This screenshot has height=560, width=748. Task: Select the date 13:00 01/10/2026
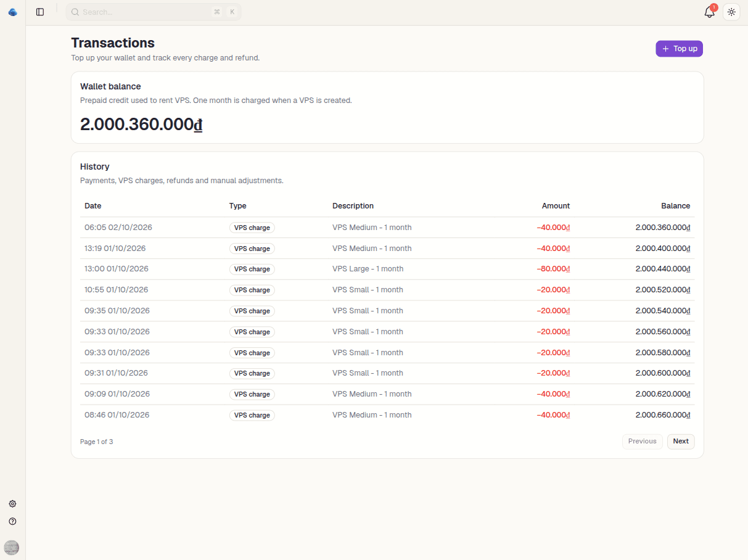pyautogui.click(x=117, y=269)
